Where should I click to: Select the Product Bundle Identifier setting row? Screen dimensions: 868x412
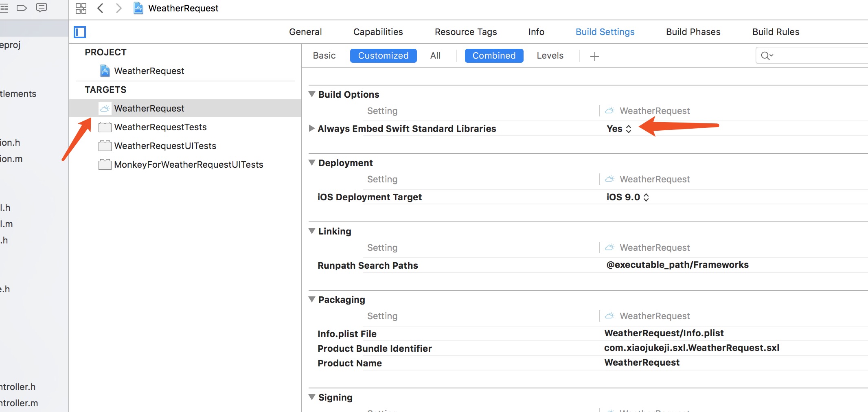pos(588,348)
